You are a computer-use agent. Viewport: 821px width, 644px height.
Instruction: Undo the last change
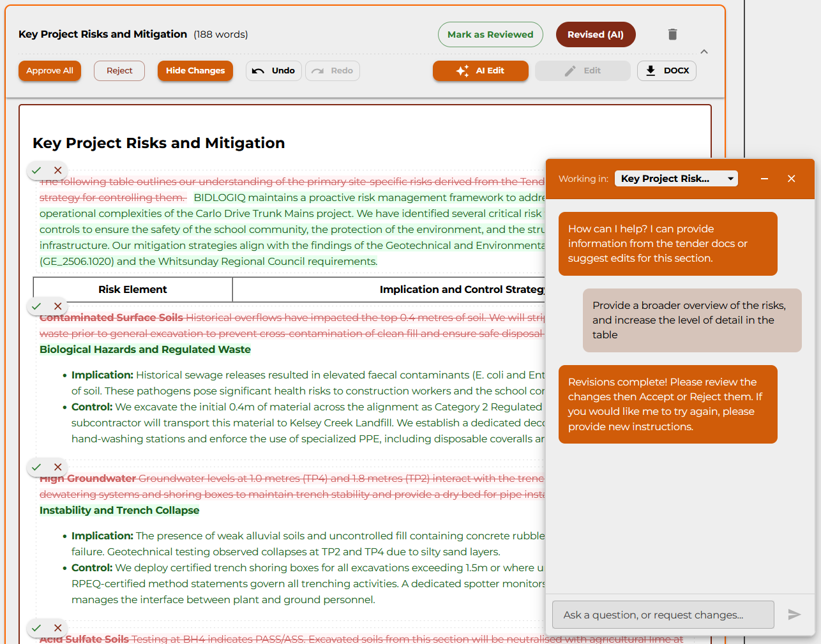(x=273, y=71)
